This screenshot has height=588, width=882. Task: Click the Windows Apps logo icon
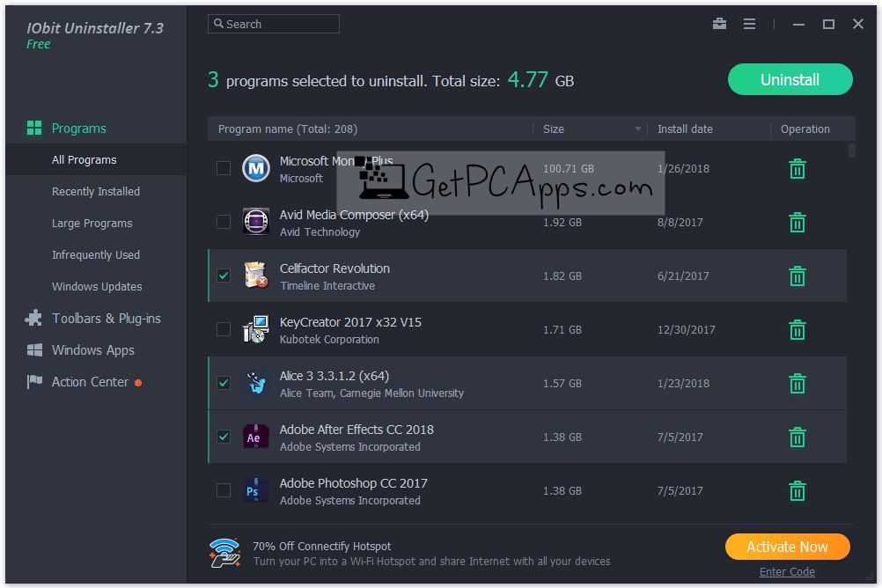coord(34,350)
